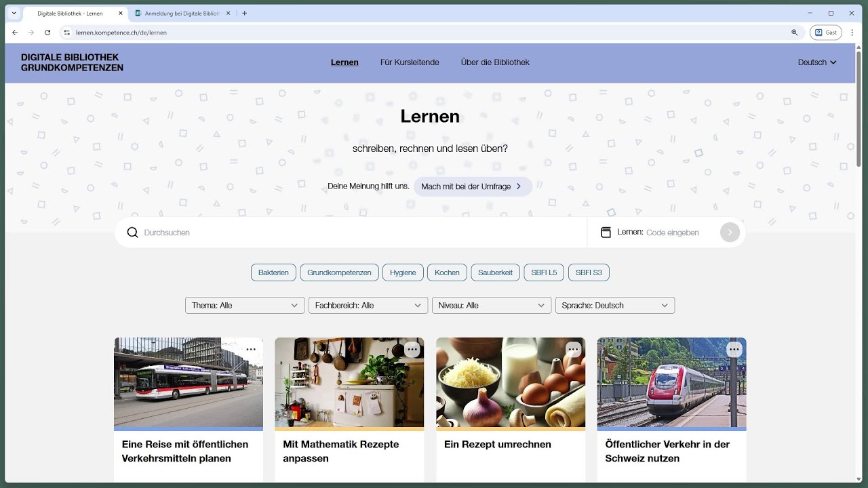868x488 pixels.
Task: Open the Gast profile button
Action: [x=827, y=33]
